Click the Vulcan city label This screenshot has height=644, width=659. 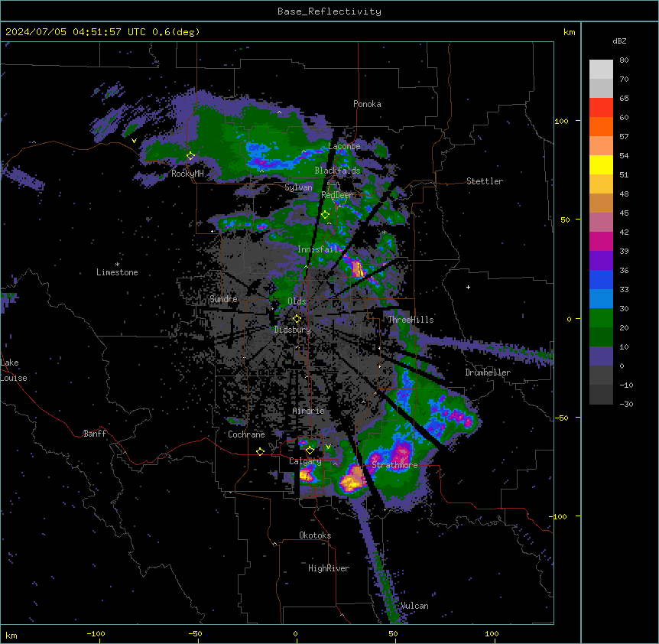coord(414,606)
